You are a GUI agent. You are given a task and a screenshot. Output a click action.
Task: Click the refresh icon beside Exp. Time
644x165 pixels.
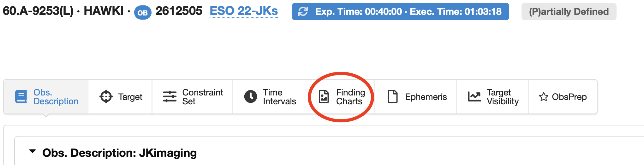point(303,12)
